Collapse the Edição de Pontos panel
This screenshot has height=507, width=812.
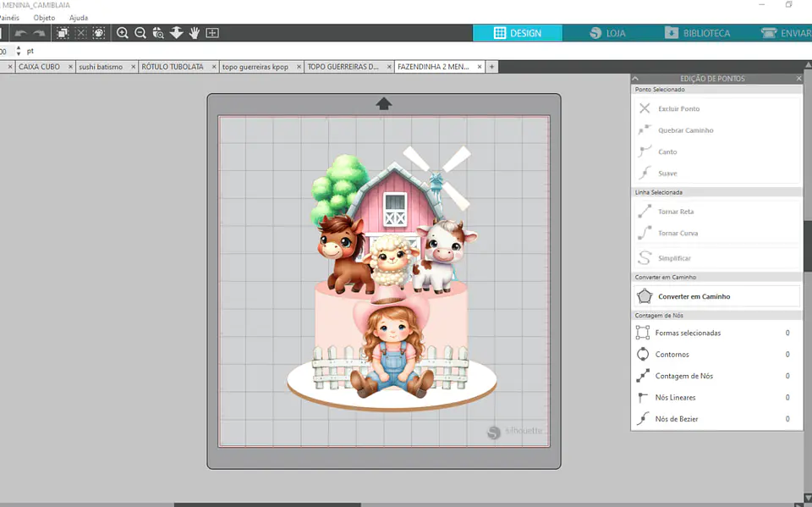(x=635, y=78)
